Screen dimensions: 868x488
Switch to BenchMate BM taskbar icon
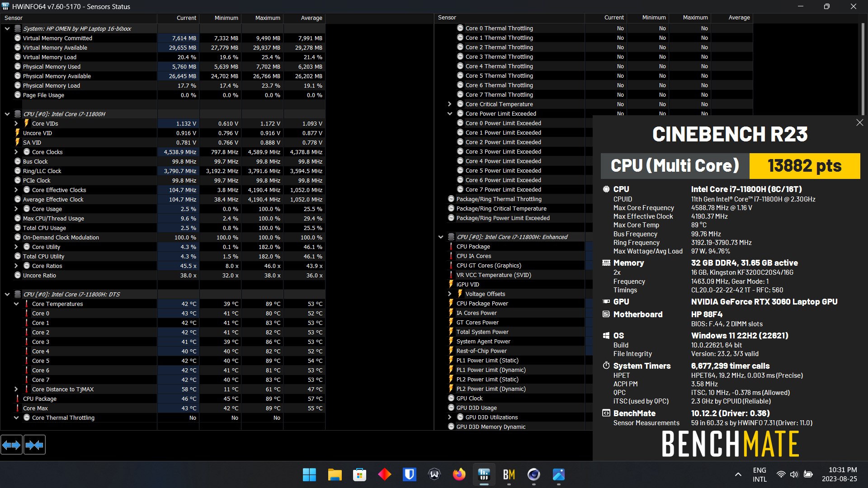click(509, 474)
